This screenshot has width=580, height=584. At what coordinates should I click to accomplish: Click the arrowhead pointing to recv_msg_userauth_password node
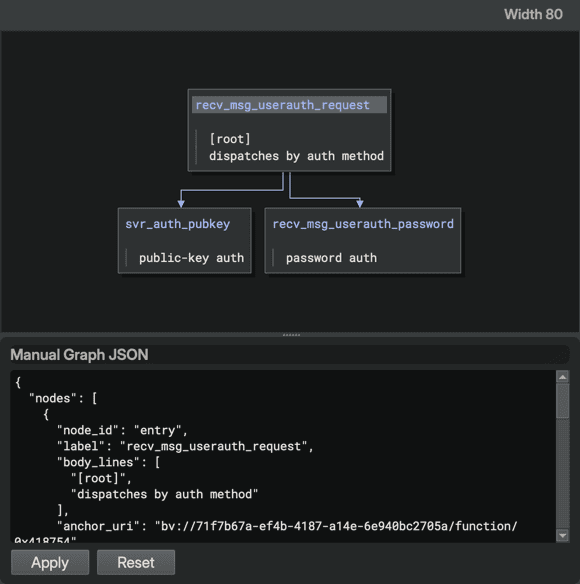(359, 203)
